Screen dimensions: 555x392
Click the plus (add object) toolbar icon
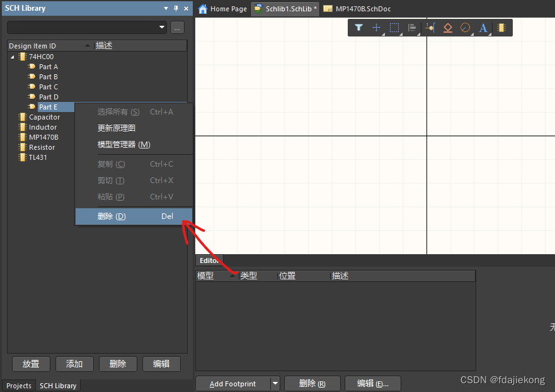click(x=377, y=28)
